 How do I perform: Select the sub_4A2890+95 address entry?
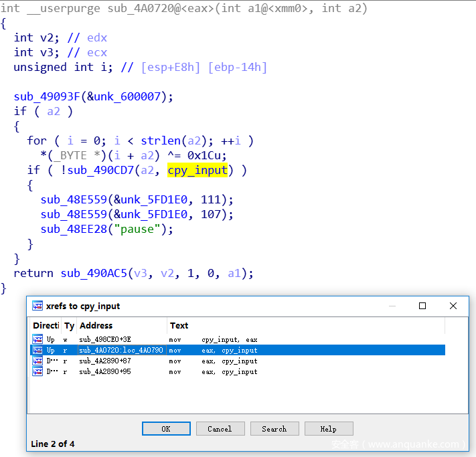104,371
